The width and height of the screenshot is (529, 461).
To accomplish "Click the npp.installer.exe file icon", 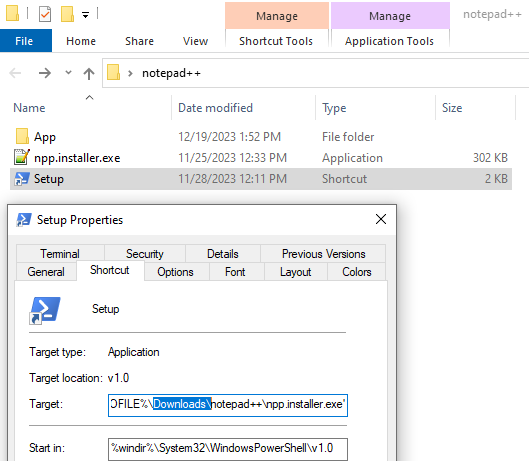I will pyautogui.click(x=22, y=157).
